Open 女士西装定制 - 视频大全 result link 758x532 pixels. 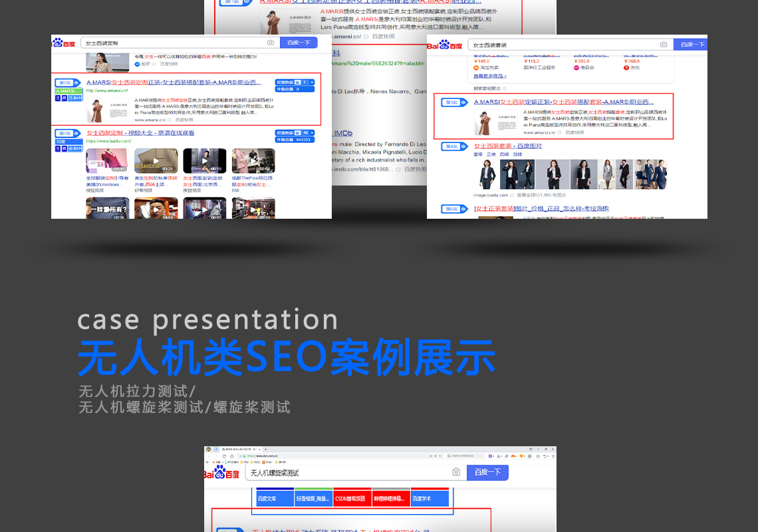tap(140, 133)
